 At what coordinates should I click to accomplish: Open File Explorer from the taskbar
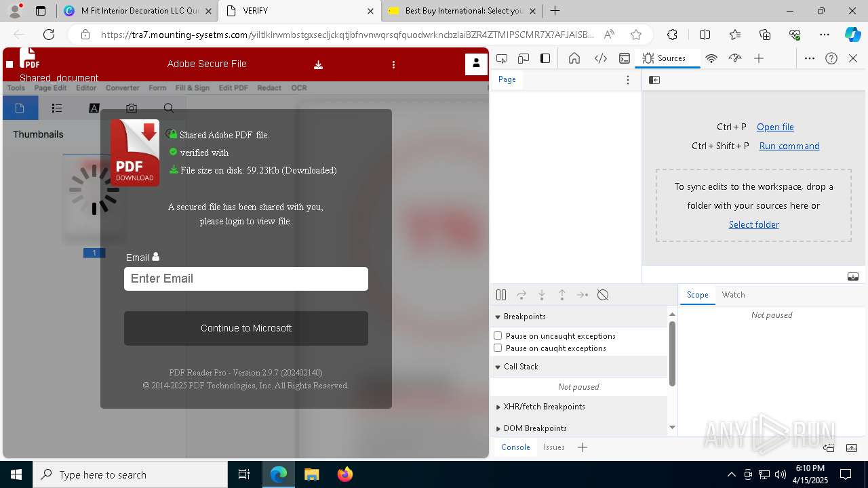click(311, 474)
